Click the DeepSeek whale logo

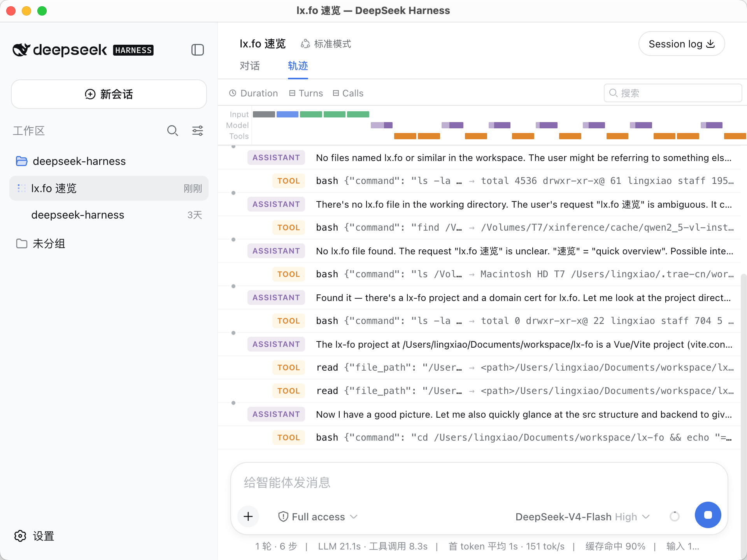pos(21,50)
